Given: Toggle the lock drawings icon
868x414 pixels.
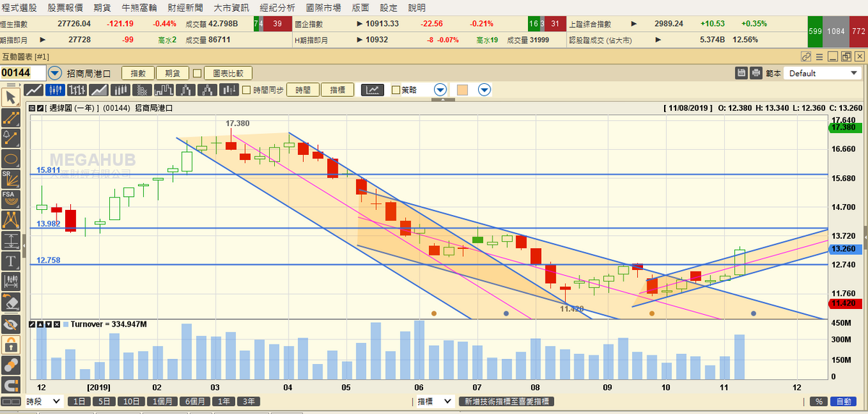Looking at the screenshot, I should (11, 344).
